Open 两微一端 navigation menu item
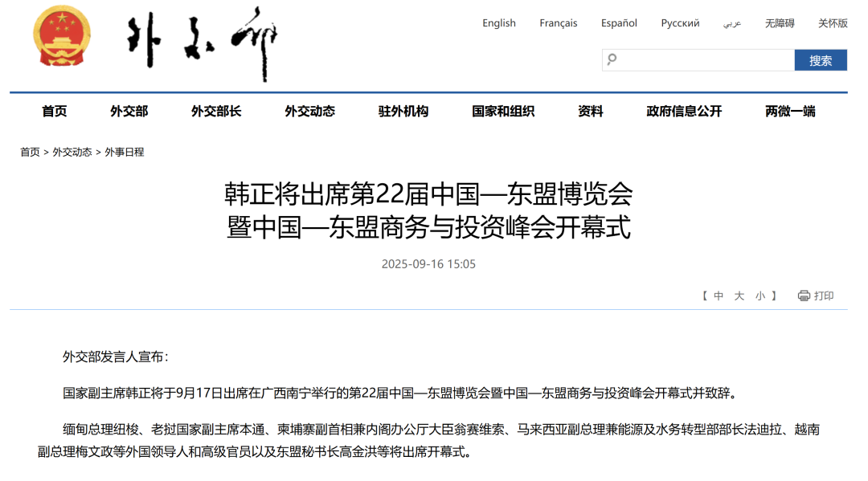Image resolution: width=868 pixels, height=481 pixels. [x=791, y=111]
